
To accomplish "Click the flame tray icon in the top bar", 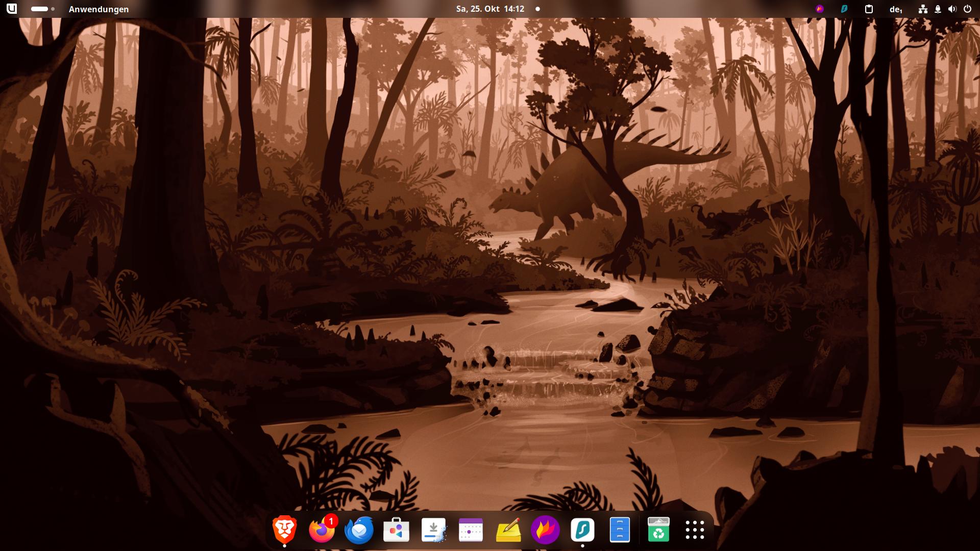I will click(820, 9).
